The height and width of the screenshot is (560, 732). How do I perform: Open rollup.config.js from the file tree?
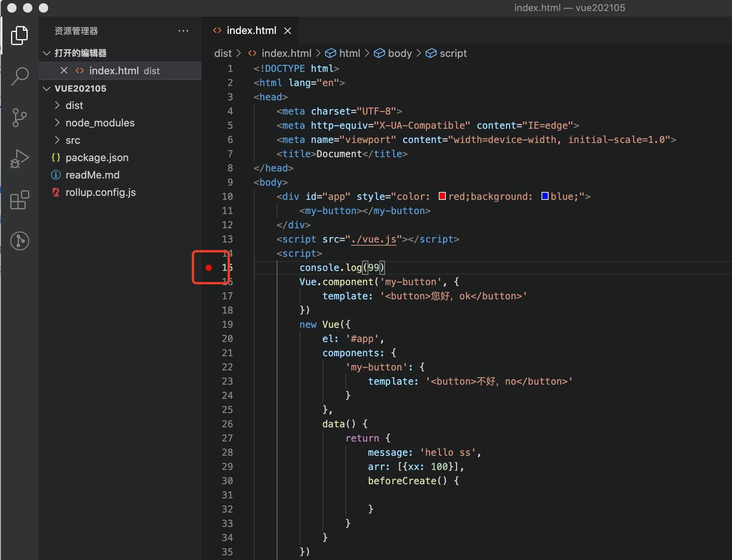[x=100, y=192]
